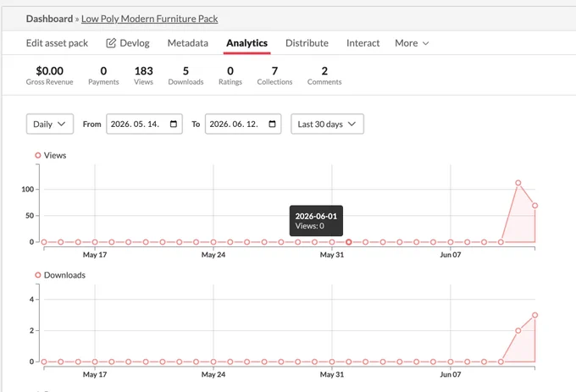Image resolution: width=576 pixels, height=392 pixels.
Task: Open the Interact tab
Action: pos(363,43)
